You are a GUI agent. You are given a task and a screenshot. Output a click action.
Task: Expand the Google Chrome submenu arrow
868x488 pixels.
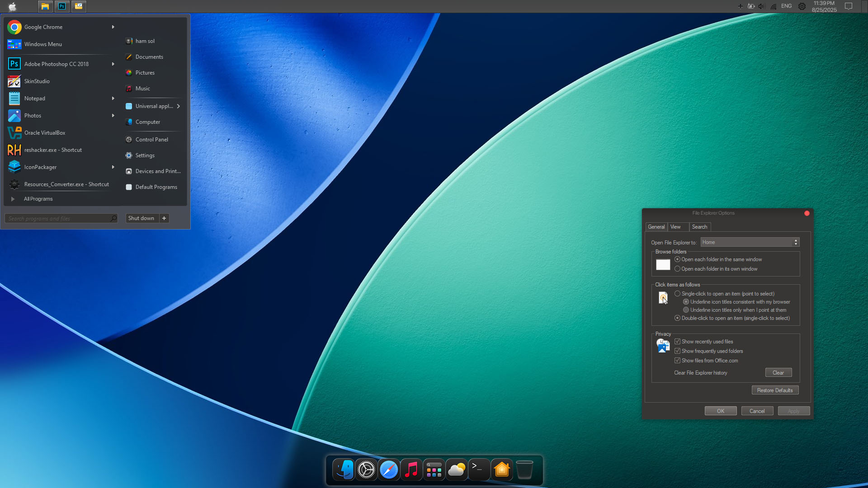click(x=113, y=27)
